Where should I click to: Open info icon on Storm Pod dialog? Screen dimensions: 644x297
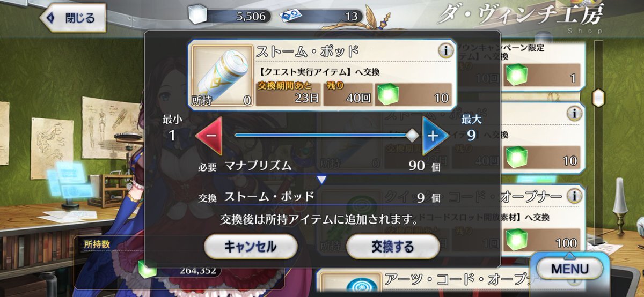[445, 51]
